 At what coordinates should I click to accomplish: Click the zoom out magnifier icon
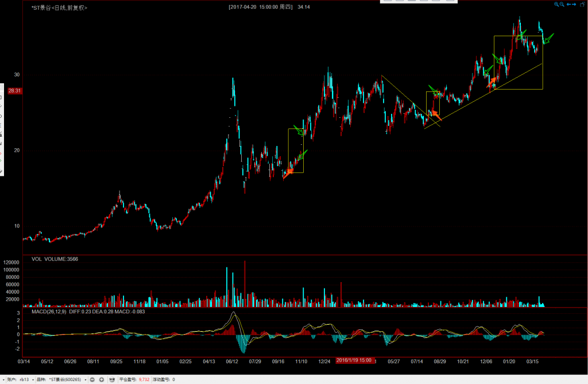point(562,4)
